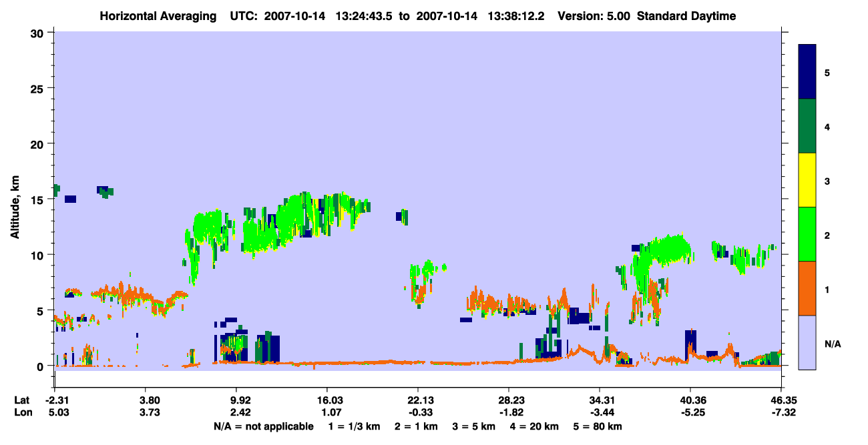This screenshot has height=445, width=868.
Task: Click the legend entry '3 = 5 km'
Action: (x=475, y=426)
